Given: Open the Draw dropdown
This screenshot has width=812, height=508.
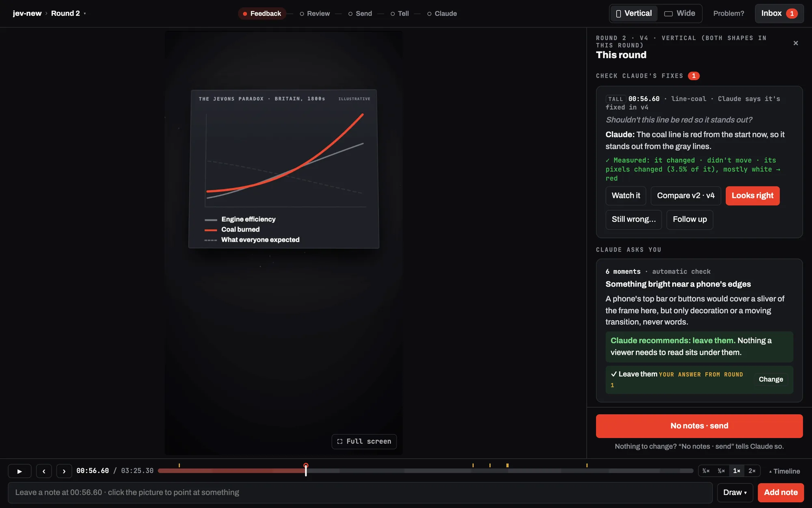Looking at the screenshot, I should click(735, 493).
